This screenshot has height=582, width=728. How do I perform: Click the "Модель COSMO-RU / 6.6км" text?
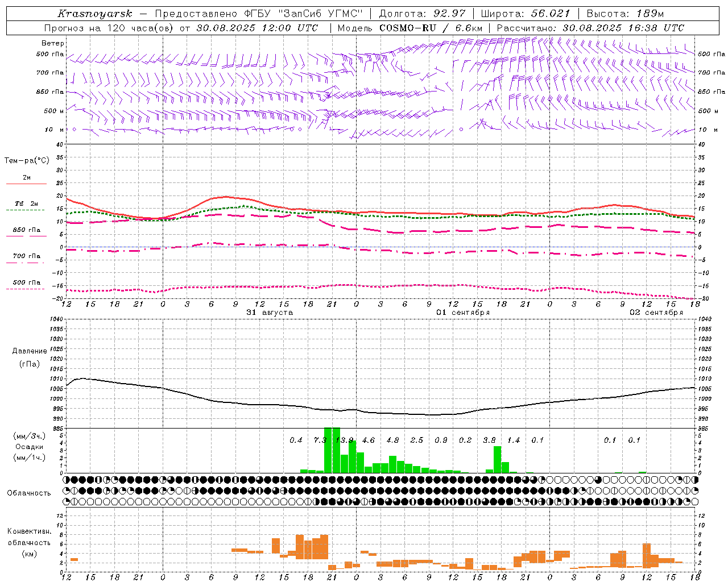410,28
